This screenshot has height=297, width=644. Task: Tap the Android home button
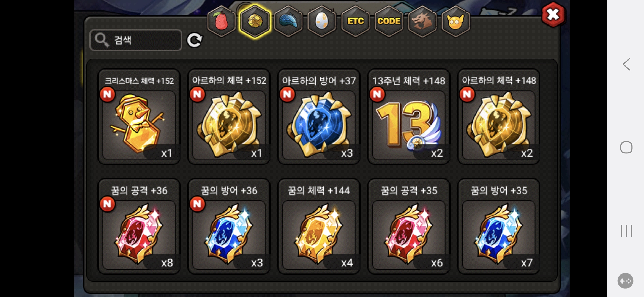coord(626,147)
